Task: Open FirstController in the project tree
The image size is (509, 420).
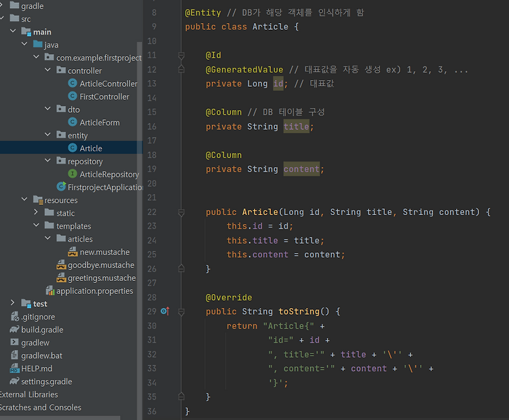Action: [105, 97]
